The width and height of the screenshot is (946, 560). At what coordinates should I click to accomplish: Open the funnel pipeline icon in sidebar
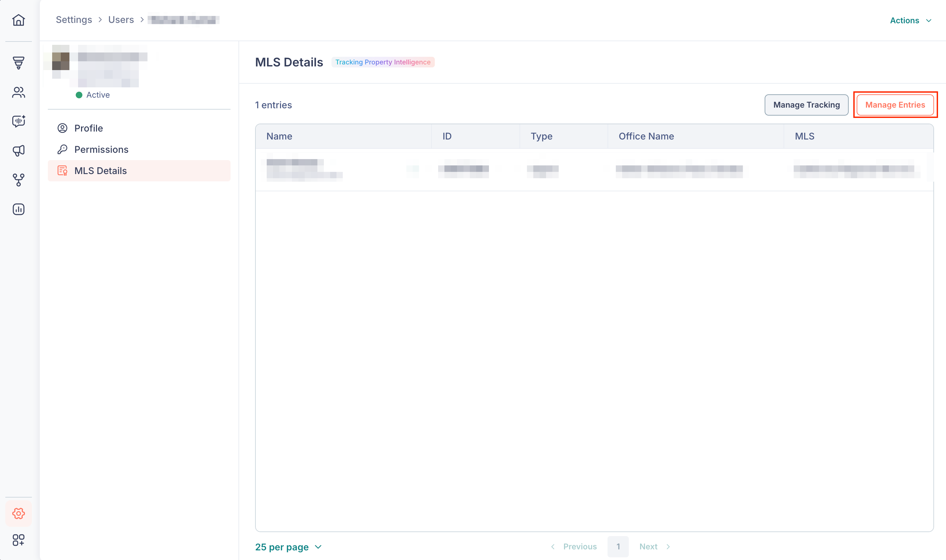coord(19,63)
